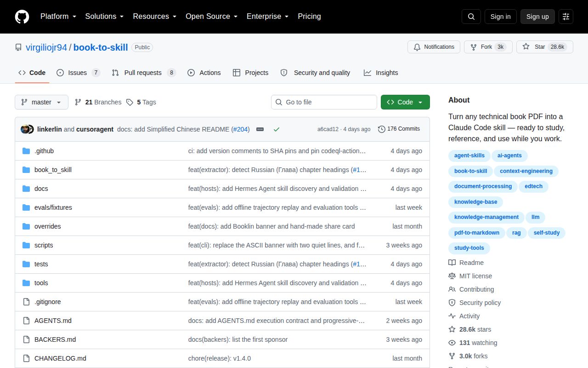Expand the Open Source menu
This screenshot has width=588, height=368.
click(x=211, y=16)
